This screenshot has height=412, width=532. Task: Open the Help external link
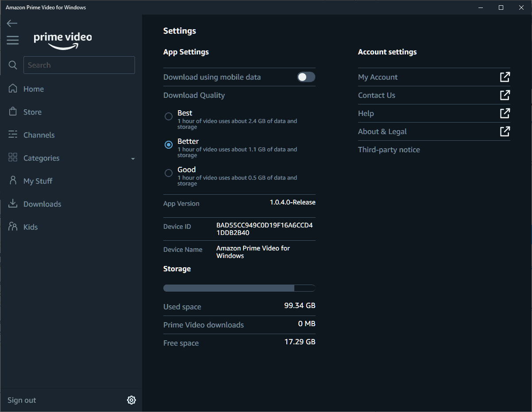click(366, 113)
